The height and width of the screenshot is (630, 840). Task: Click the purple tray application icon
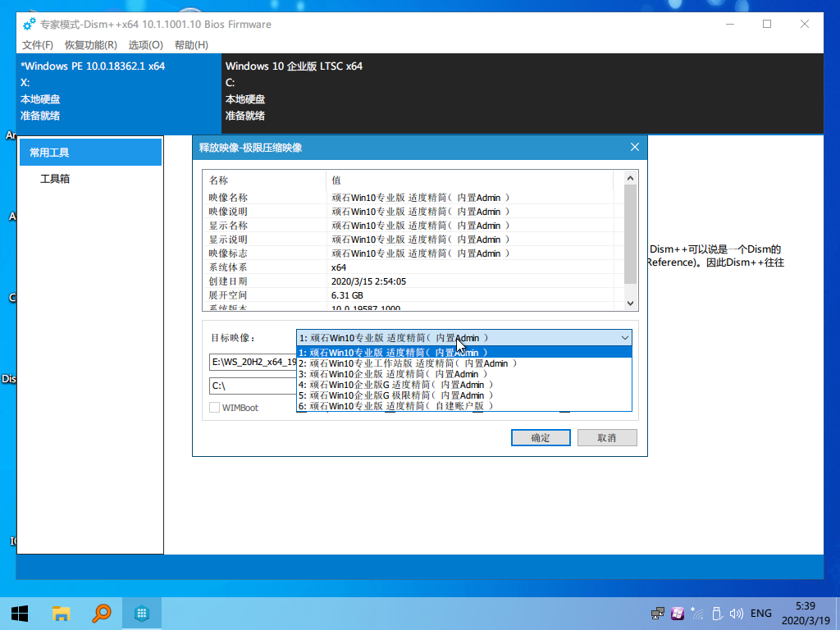click(x=677, y=614)
